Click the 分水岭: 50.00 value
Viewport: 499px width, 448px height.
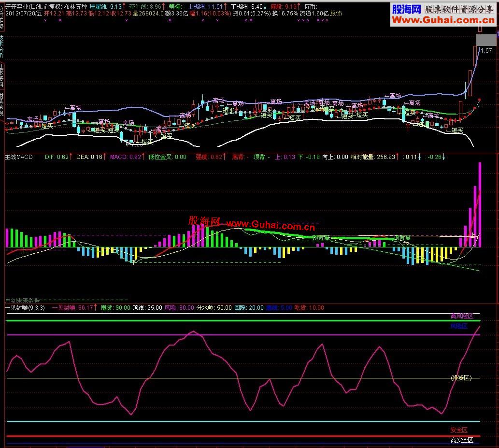point(214,308)
